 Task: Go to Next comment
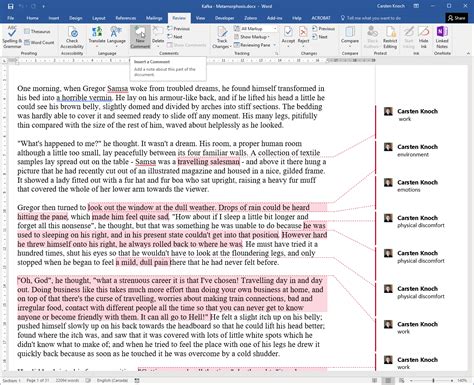[x=175, y=37]
